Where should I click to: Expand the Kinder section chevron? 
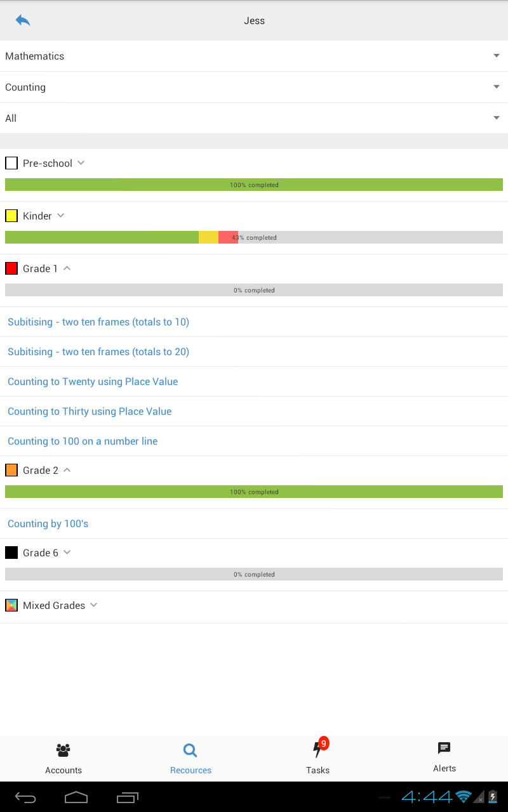click(x=61, y=216)
